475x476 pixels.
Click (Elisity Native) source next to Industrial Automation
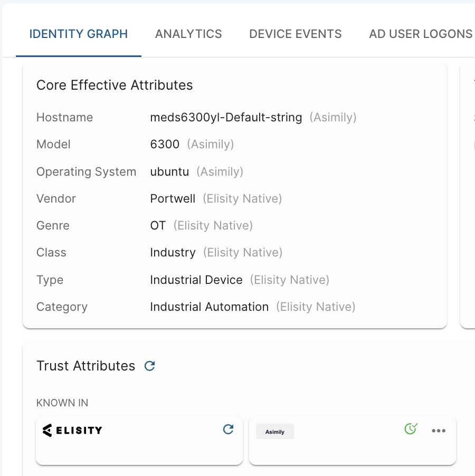coord(316,307)
